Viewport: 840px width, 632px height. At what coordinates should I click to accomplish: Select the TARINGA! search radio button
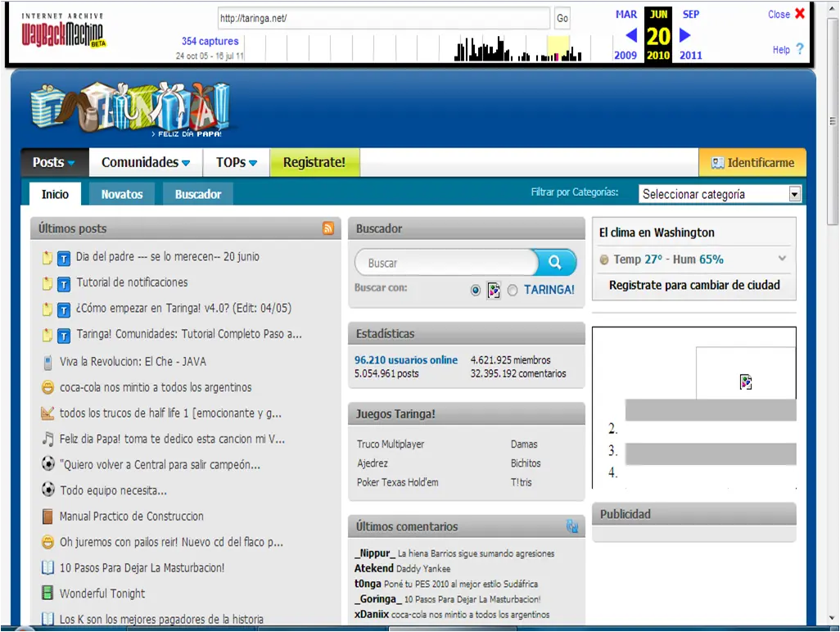(x=513, y=291)
